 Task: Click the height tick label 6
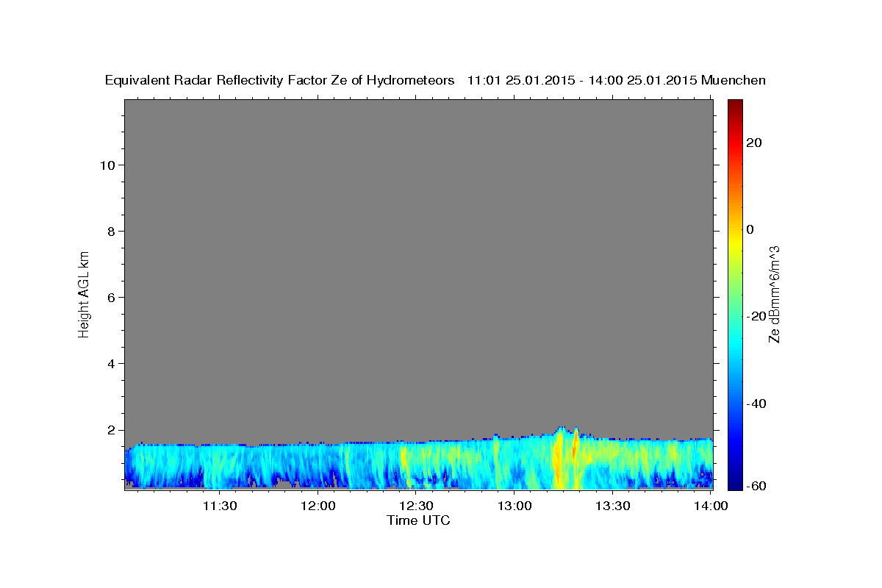(111, 298)
